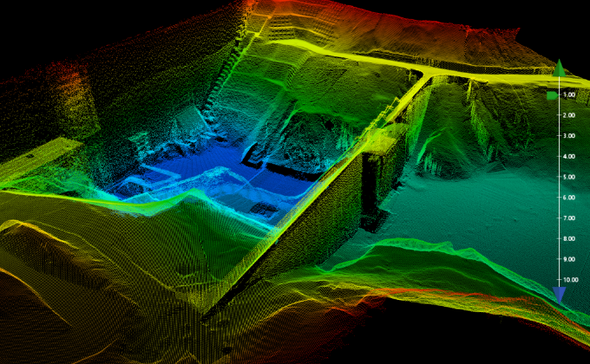
Task: Click the 10.00 tick label on the scale
Action: coord(571,280)
